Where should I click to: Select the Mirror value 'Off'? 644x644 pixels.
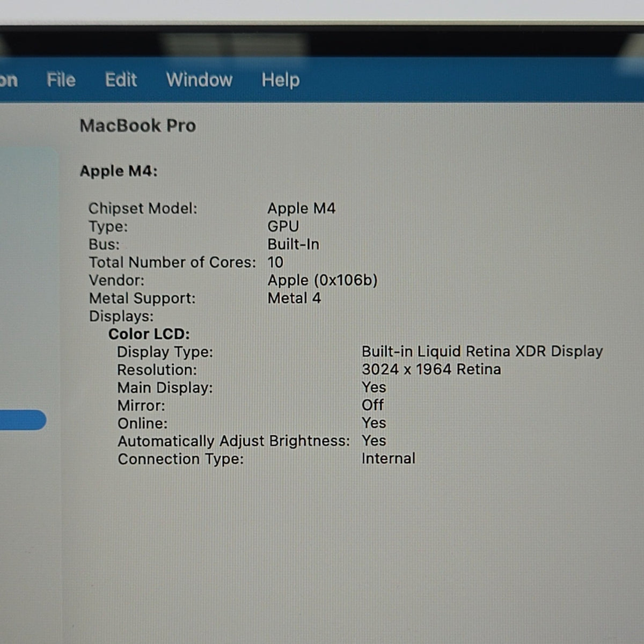[x=373, y=405]
